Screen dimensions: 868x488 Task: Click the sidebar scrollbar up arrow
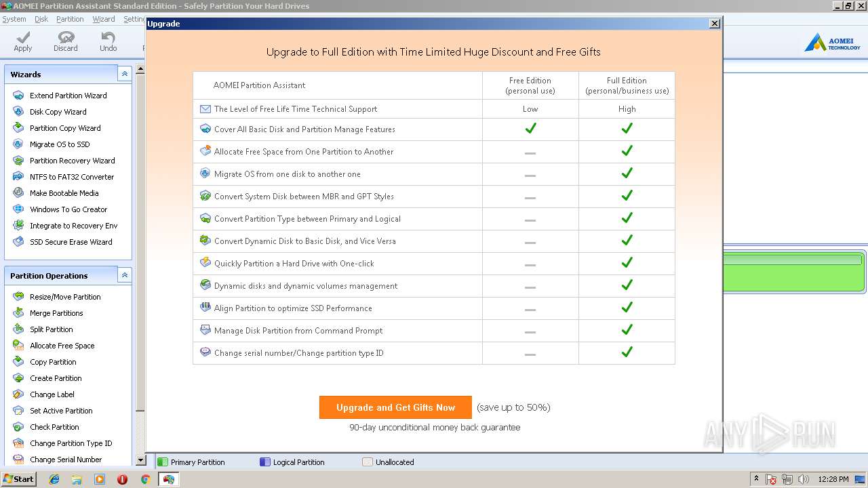tap(140, 69)
